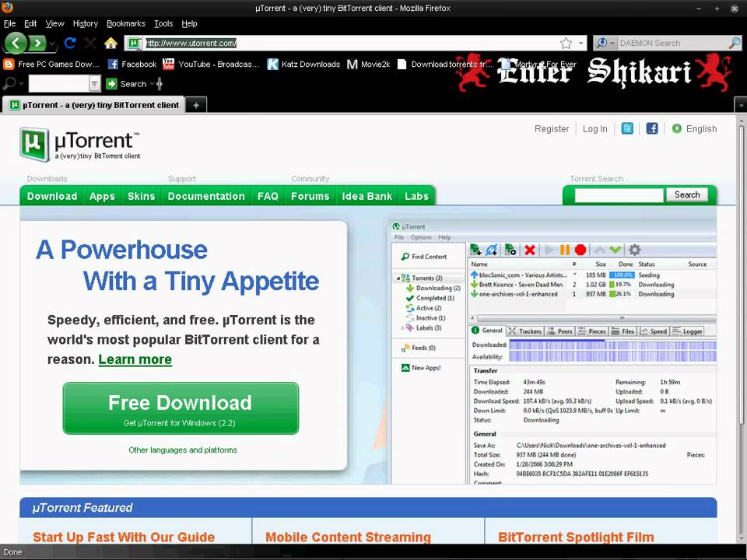Click the orange pause icon in the preview

(x=565, y=250)
